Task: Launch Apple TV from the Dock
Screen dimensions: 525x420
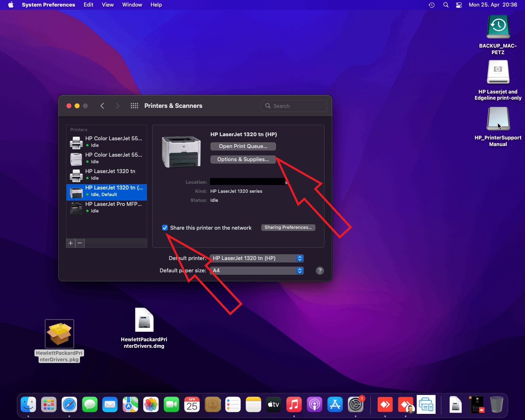Action: click(x=274, y=405)
